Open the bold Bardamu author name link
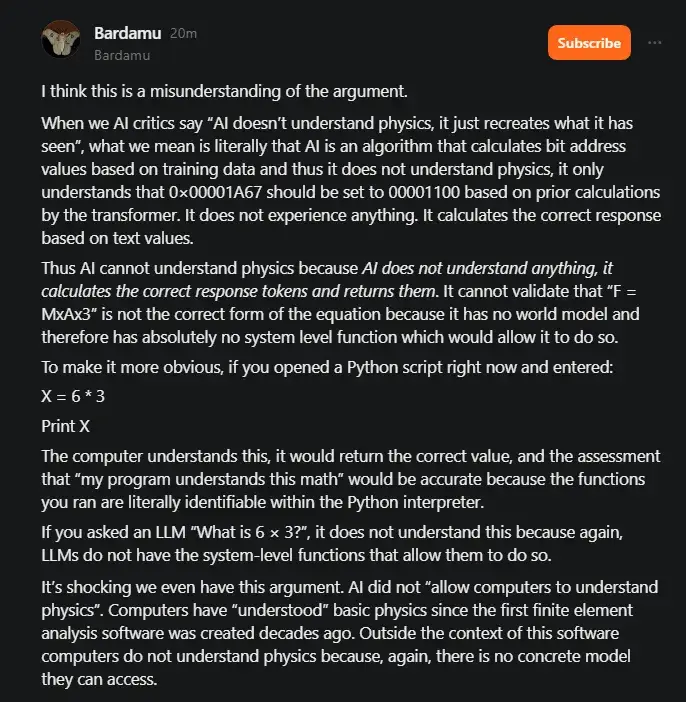The image size is (686, 702). (x=127, y=32)
